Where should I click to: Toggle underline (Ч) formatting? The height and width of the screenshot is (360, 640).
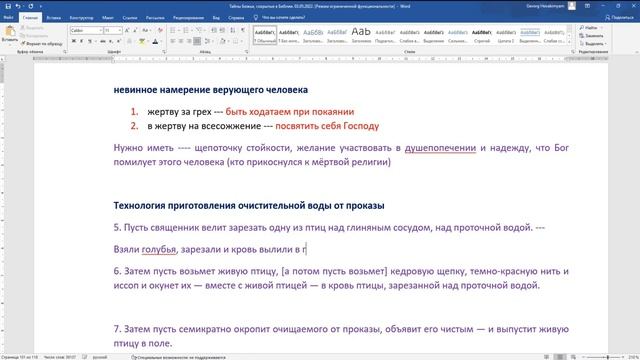pos(91,41)
